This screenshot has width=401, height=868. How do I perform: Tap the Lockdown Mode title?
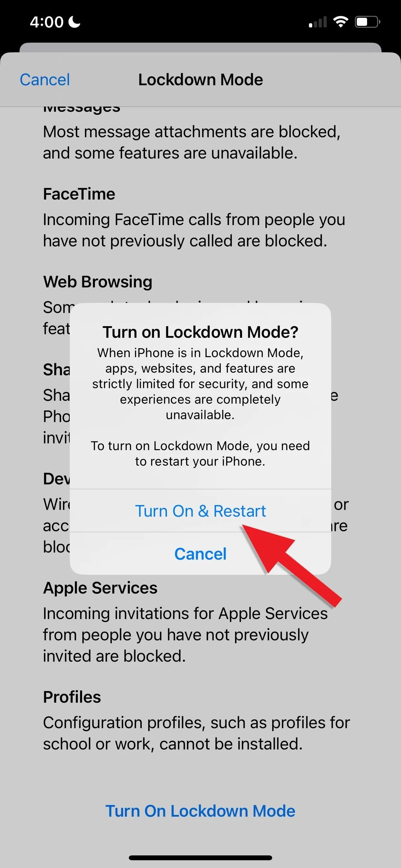point(200,80)
